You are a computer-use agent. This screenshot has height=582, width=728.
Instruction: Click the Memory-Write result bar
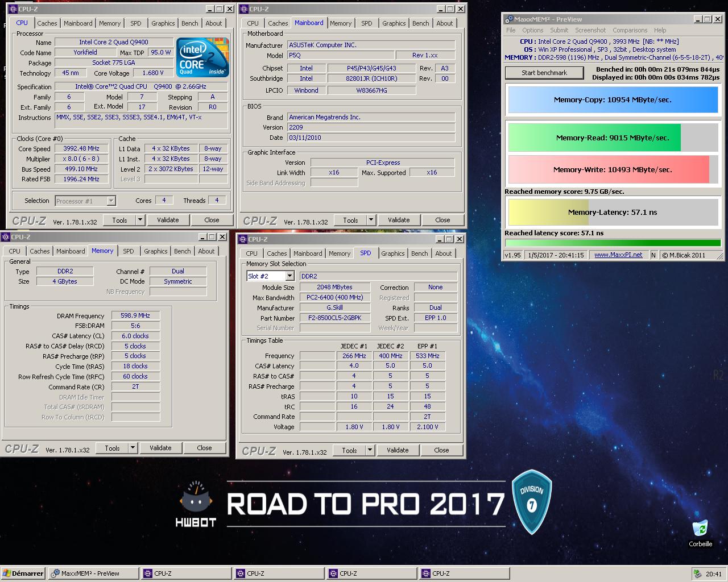tap(613, 169)
